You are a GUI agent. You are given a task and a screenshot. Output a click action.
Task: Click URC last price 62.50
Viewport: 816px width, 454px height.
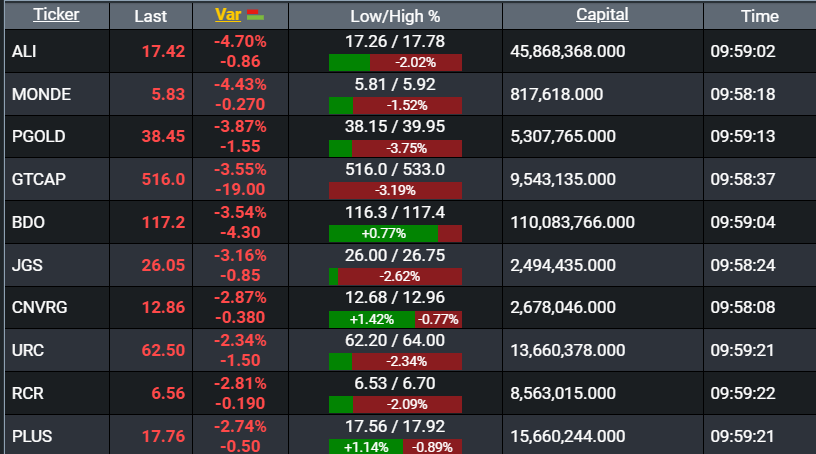pos(163,350)
